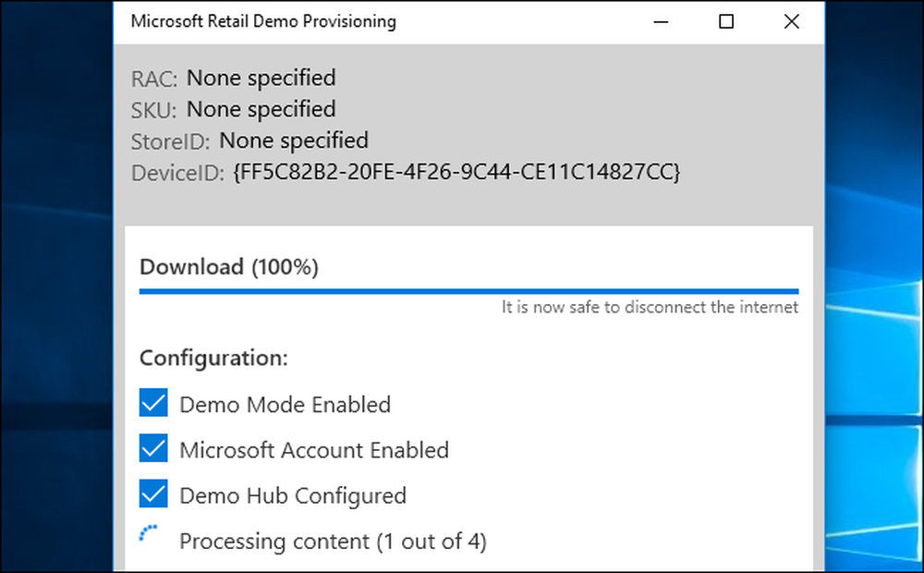Click Processing content (1 out of 4) text
The width and height of the screenshot is (924, 573).
coord(333,542)
